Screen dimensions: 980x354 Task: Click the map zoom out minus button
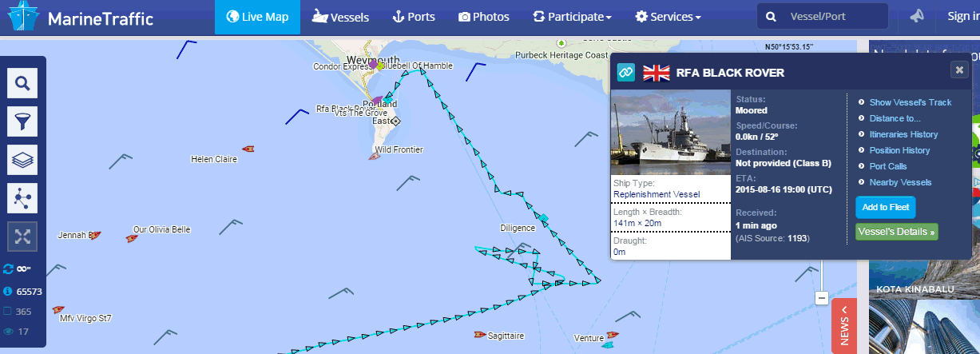[821, 298]
